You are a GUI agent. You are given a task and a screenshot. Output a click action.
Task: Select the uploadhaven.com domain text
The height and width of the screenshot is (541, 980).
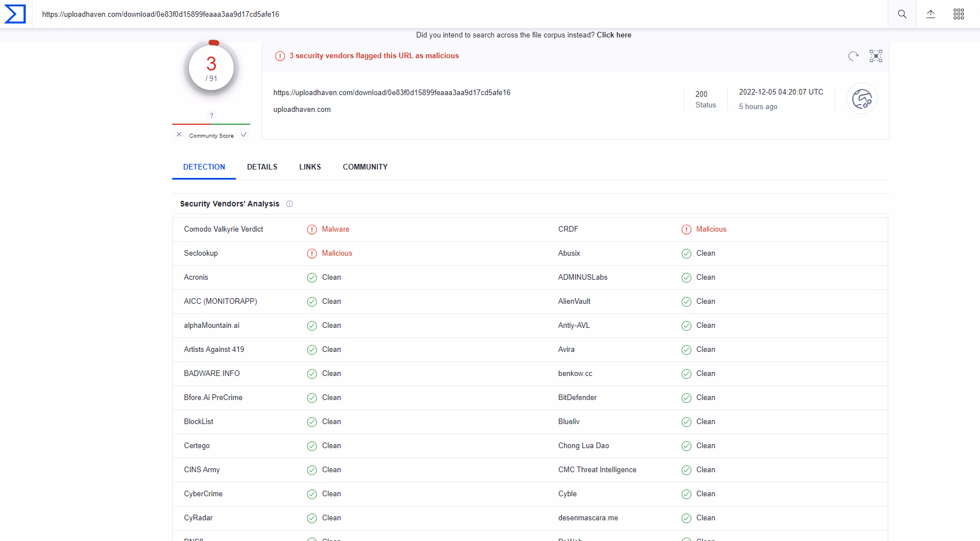302,110
